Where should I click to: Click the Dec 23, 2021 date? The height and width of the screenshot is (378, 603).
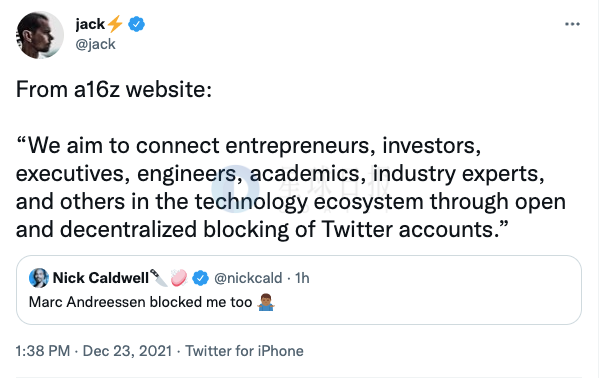[x=127, y=351]
